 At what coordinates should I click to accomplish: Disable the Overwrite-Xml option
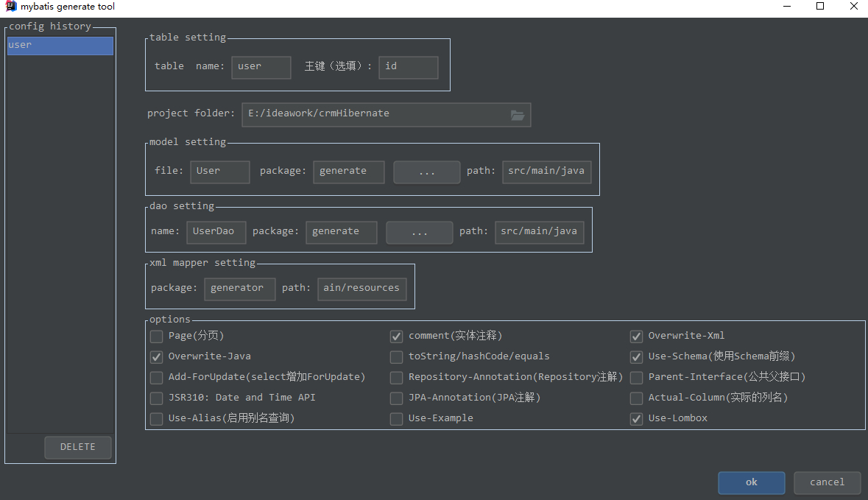click(636, 336)
